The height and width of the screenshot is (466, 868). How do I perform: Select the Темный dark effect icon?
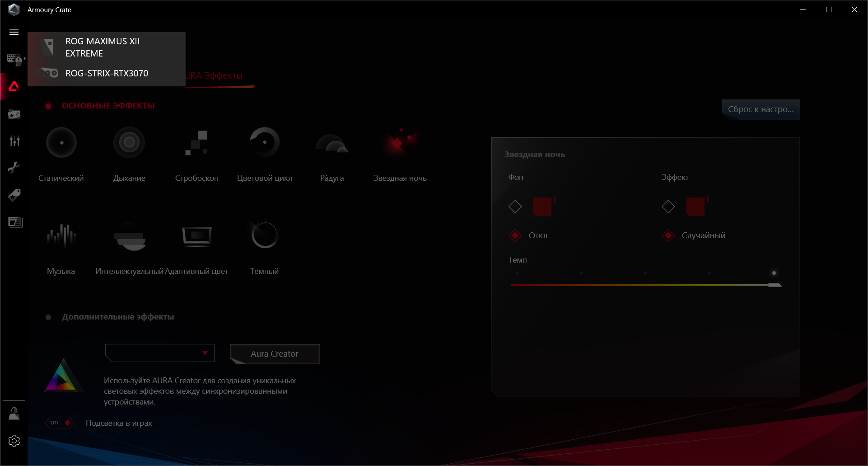265,235
